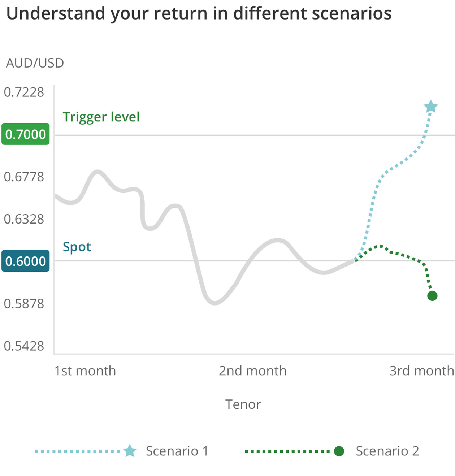
Task: Click the 3rd month axis label
Action: [x=421, y=371]
